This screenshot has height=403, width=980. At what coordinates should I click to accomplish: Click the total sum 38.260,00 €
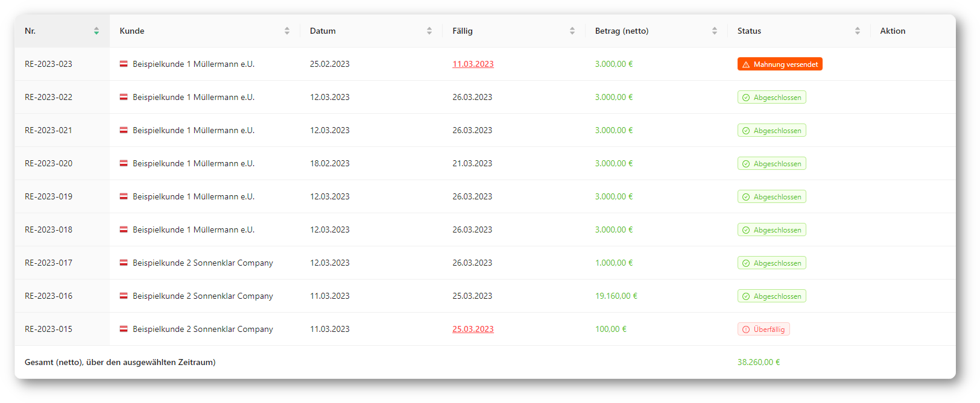[758, 362]
